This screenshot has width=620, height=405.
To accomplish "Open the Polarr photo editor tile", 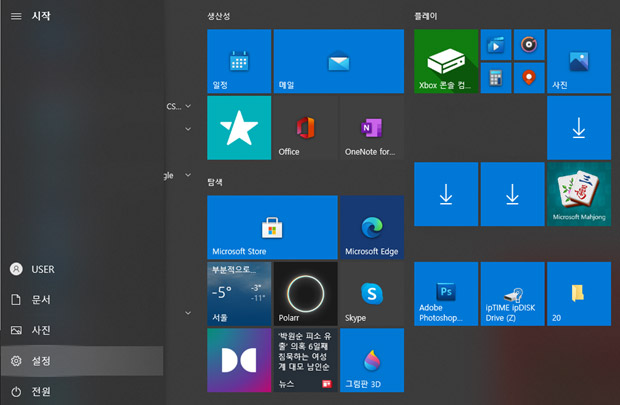I will pyautogui.click(x=305, y=294).
